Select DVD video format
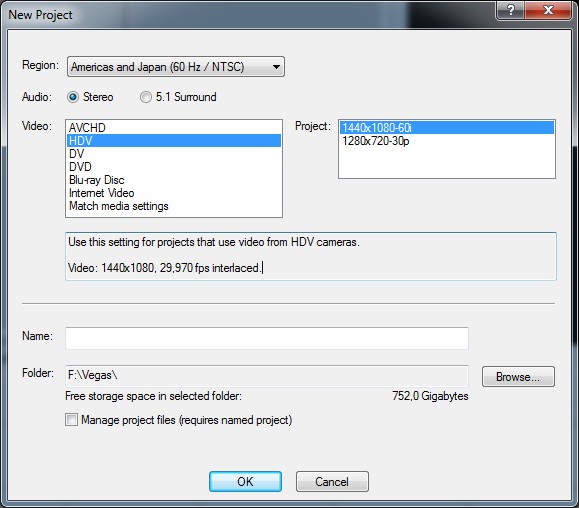 click(x=174, y=167)
